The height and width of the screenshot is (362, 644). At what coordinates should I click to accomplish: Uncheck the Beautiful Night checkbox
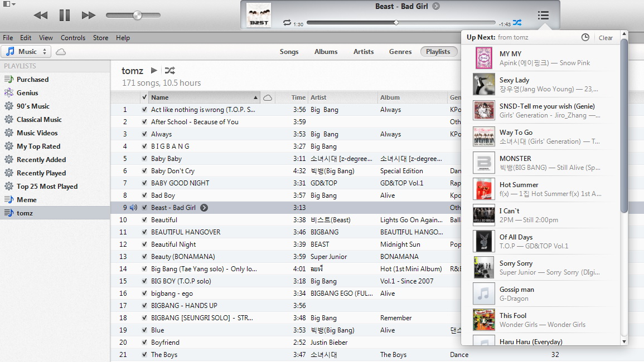pyautogui.click(x=144, y=244)
